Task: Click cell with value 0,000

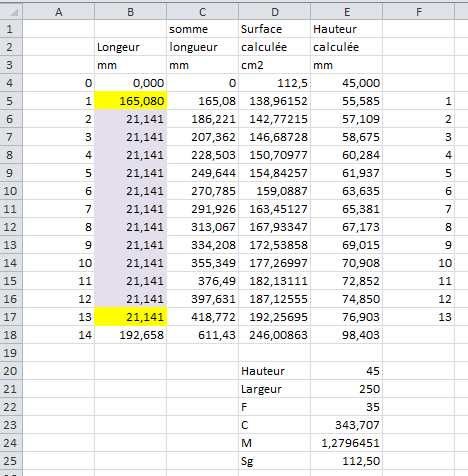Action: 130,83
